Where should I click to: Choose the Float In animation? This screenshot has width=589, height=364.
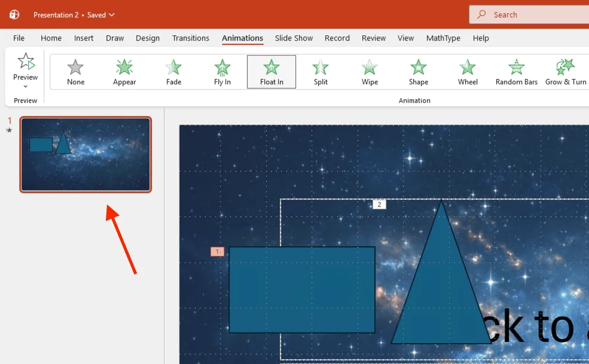click(x=271, y=72)
